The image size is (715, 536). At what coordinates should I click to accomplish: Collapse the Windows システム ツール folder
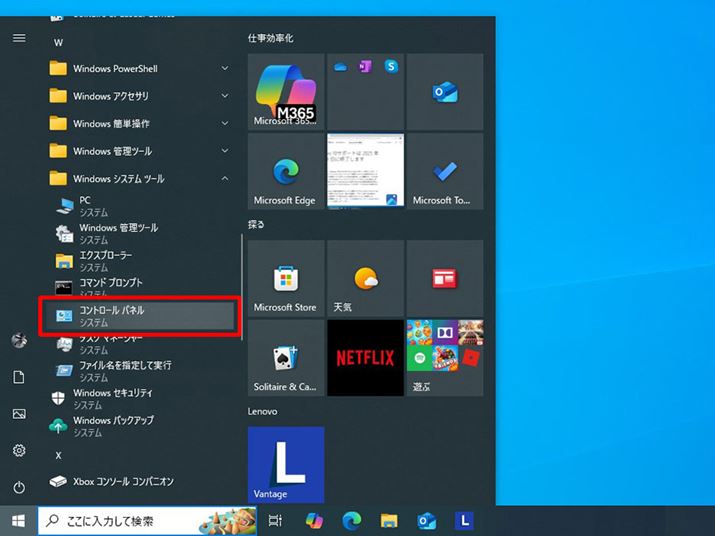coord(141,178)
